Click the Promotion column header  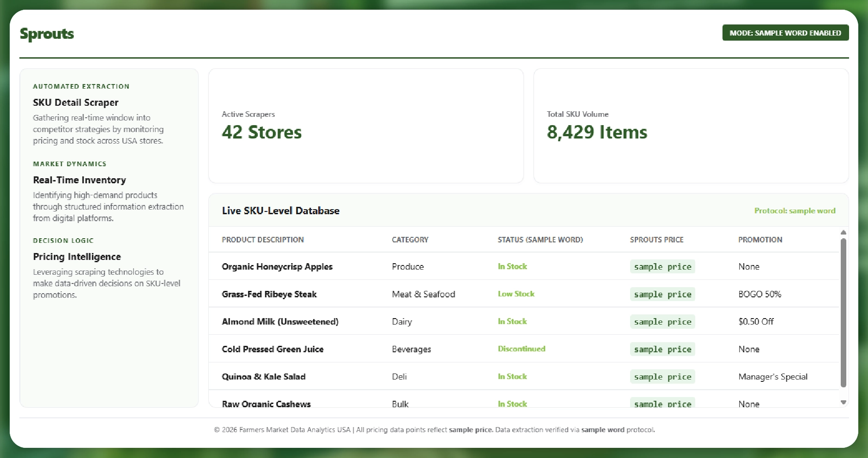coord(760,240)
